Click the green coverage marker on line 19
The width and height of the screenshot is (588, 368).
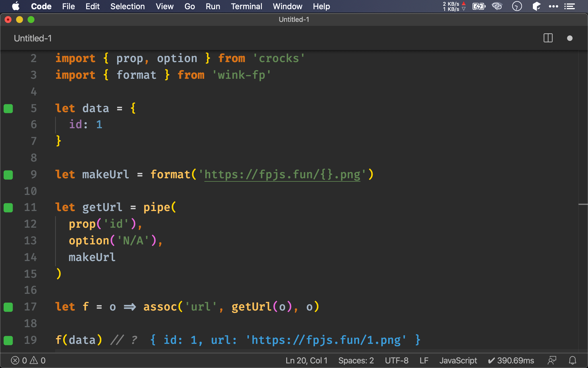8,340
